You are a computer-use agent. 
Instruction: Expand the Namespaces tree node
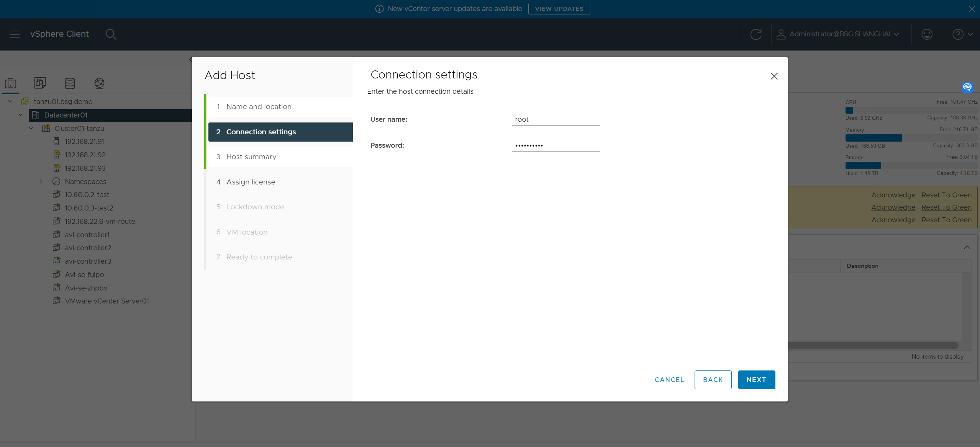[x=41, y=181]
